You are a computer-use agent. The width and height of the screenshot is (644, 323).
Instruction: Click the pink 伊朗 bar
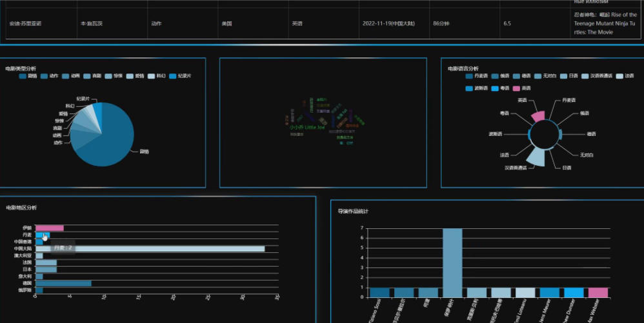pos(49,228)
